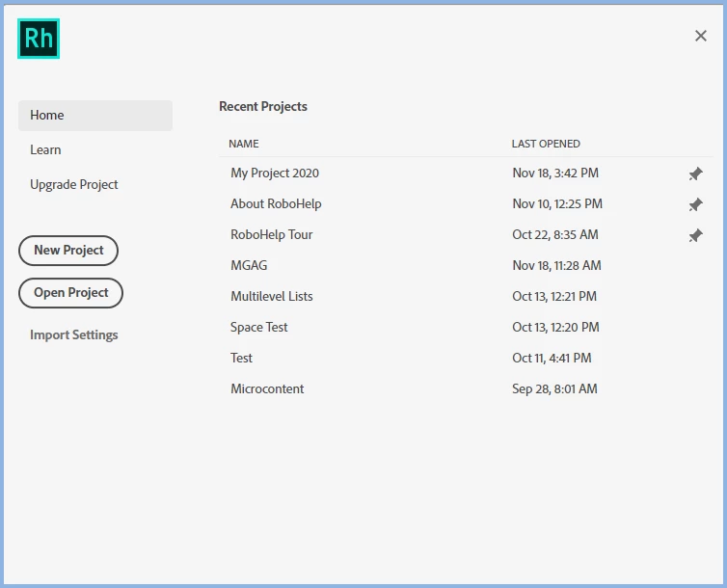Select the Home tab in sidebar

(x=95, y=116)
